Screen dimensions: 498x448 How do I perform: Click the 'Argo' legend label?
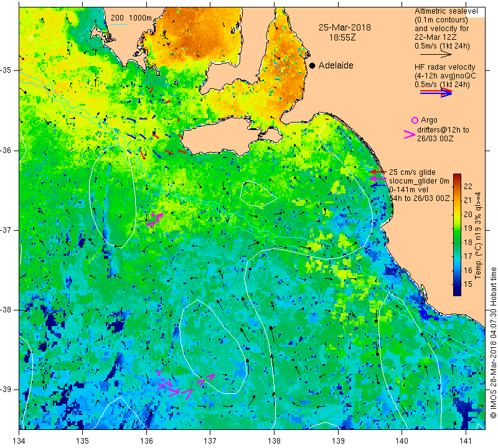tap(429, 120)
